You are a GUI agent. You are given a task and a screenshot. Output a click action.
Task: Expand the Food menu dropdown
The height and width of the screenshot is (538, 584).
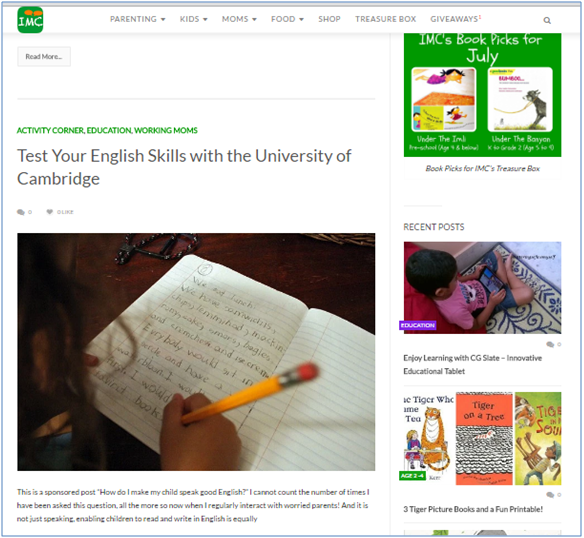[x=287, y=19]
